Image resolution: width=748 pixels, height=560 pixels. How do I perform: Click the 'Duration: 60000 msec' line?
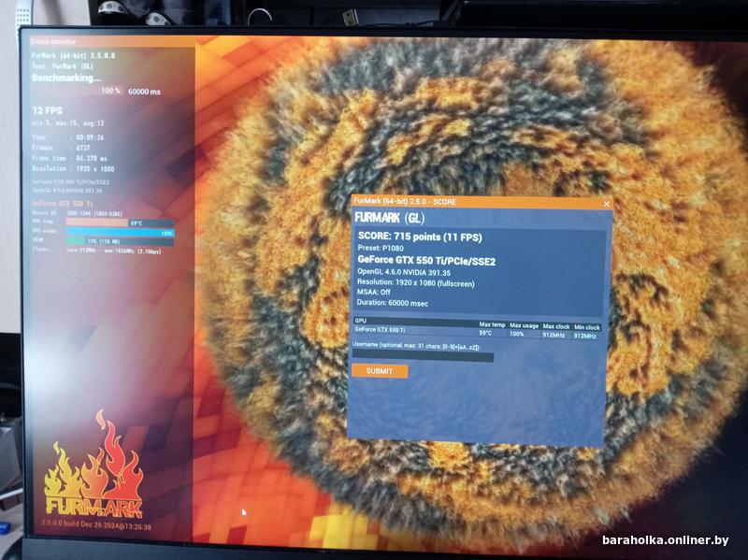click(393, 303)
